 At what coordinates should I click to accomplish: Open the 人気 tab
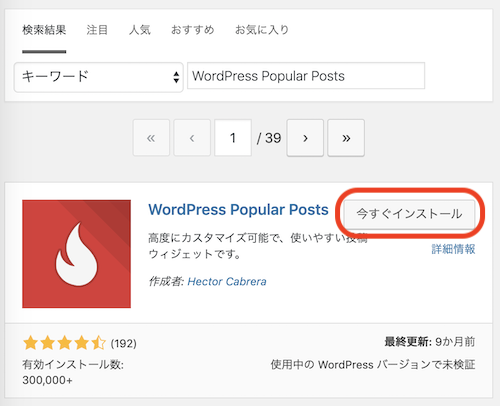[x=140, y=30]
